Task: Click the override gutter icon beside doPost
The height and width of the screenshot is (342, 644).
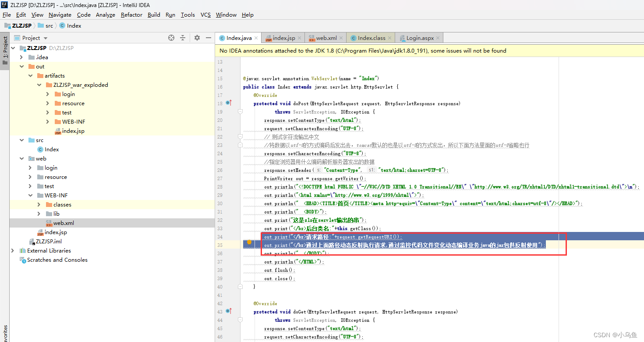Action: [228, 103]
